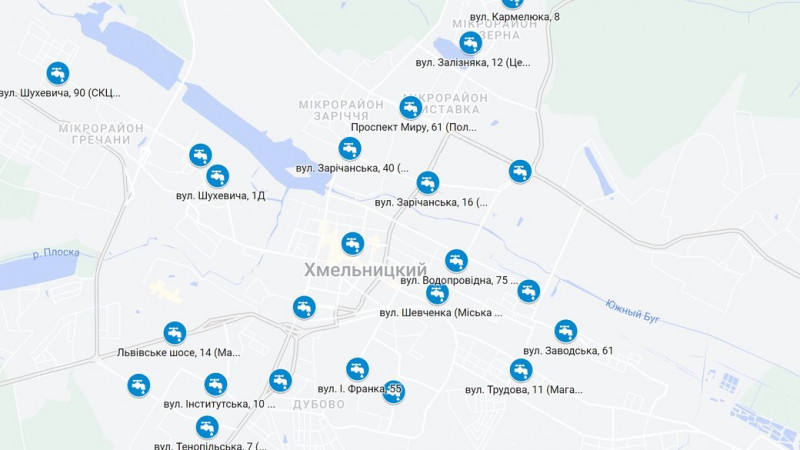The width and height of the screenshot is (800, 450).
Task: Select the water point marker above вул. Залізняка, 12
Action: (470, 43)
